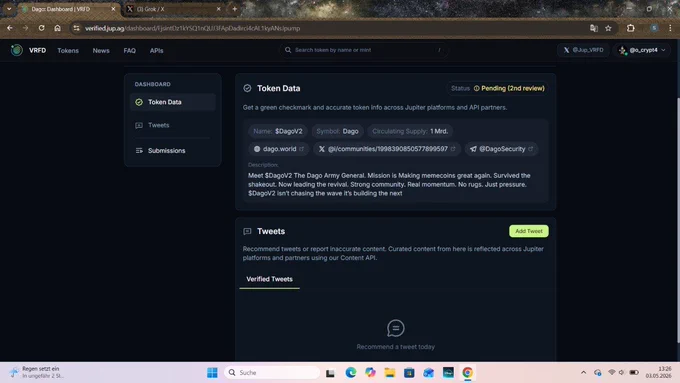Open Google Chrome taskbar icon

467,373
